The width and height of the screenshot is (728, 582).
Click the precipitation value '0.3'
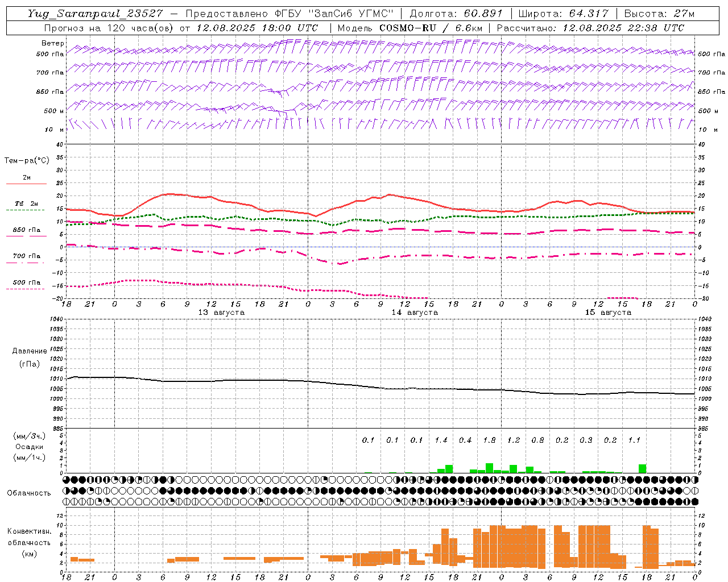(x=586, y=440)
